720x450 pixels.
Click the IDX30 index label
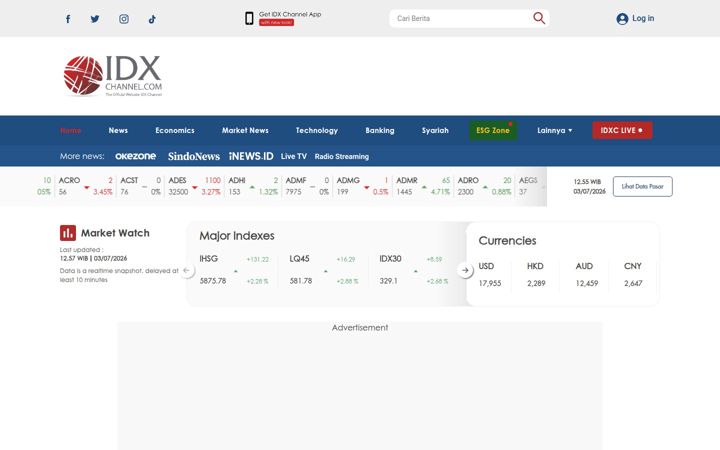click(x=390, y=259)
